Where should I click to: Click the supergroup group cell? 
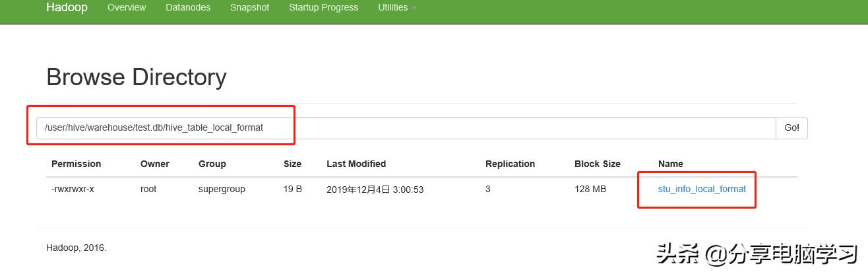[x=222, y=189]
